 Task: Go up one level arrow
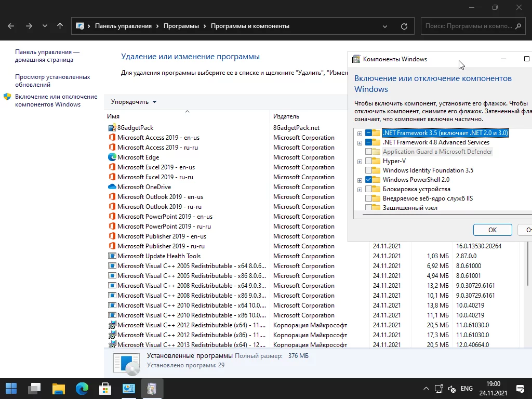(60, 26)
